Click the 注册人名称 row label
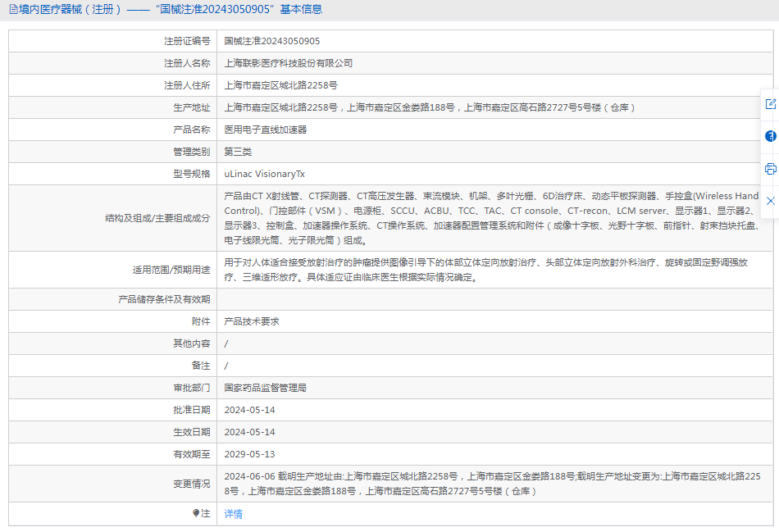779x532 pixels. [187, 63]
